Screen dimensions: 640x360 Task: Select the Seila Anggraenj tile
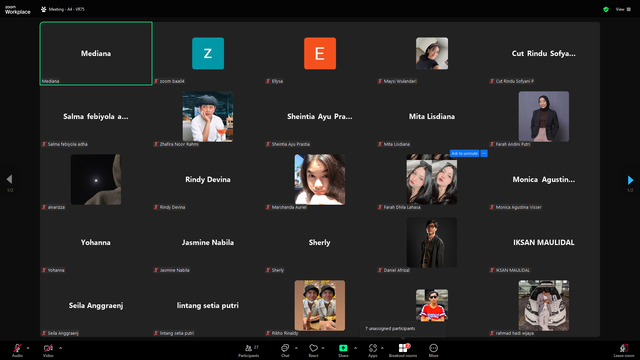(96, 306)
